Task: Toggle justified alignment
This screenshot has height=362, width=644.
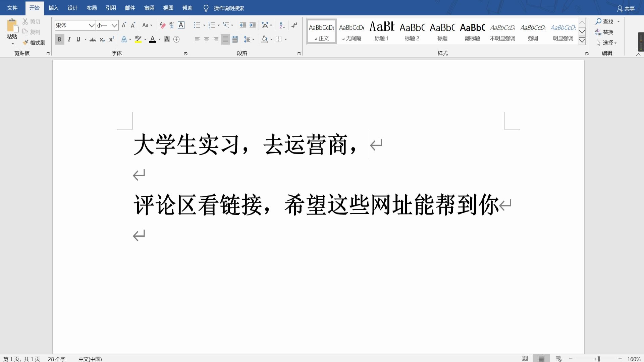Action: 225,40
